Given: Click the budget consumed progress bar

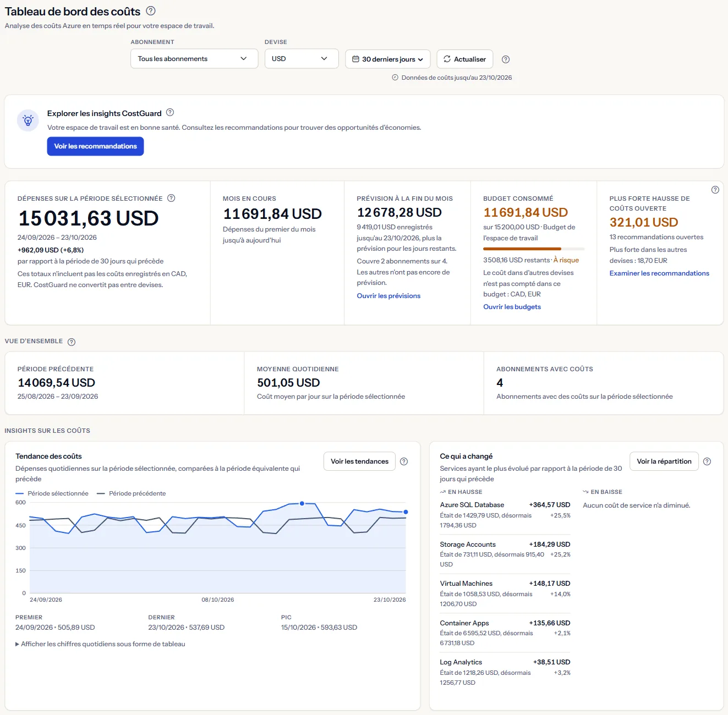Looking at the screenshot, I should [x=534, y=249].
